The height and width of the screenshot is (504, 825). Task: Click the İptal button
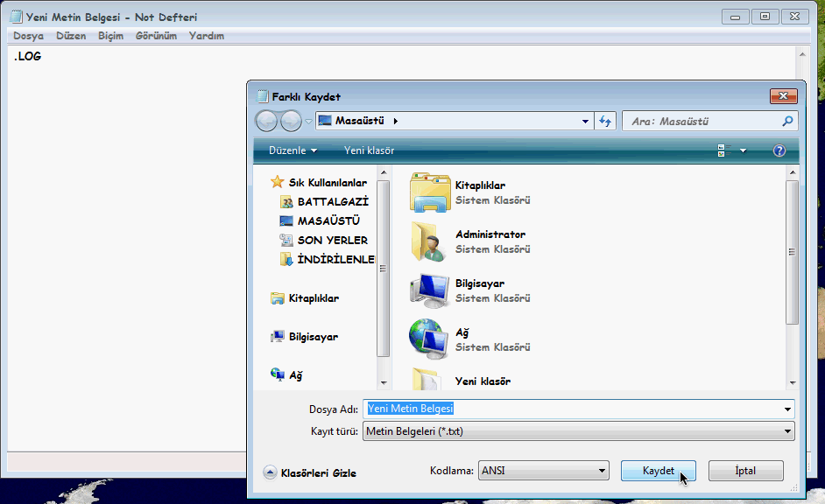point(745,471)
